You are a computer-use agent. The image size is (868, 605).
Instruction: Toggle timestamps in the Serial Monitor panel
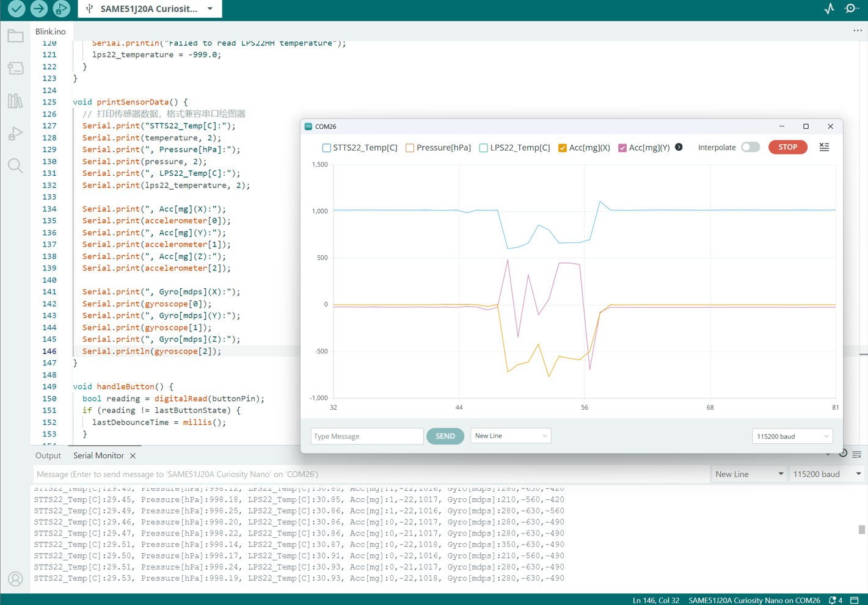tap(843, 454)
